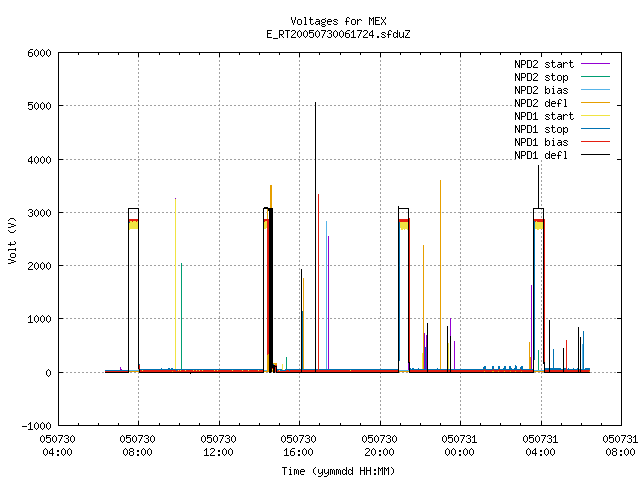Click the 'NPD2 stop' legend label
The image size is (640, 480).
coord(541,77)
